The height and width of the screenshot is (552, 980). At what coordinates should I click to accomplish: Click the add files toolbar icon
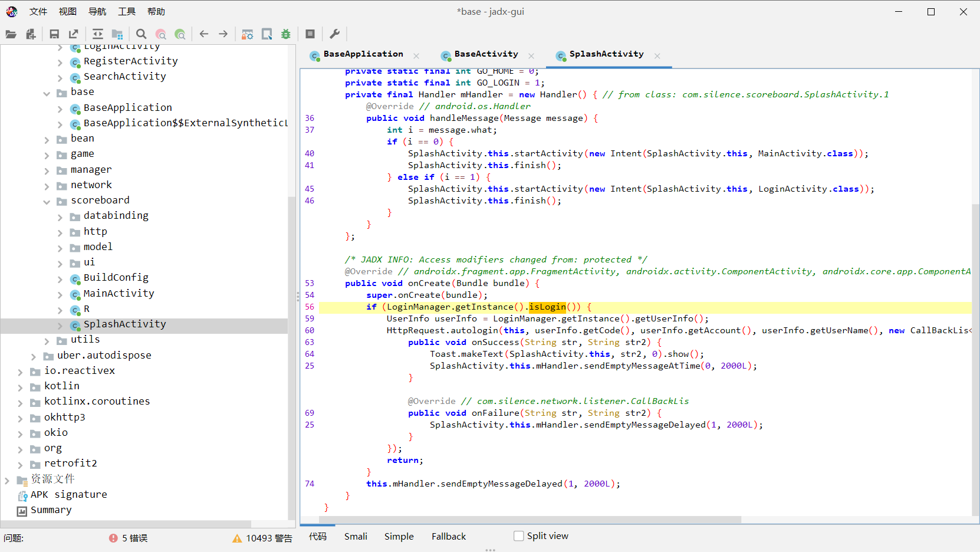(31, 34)
